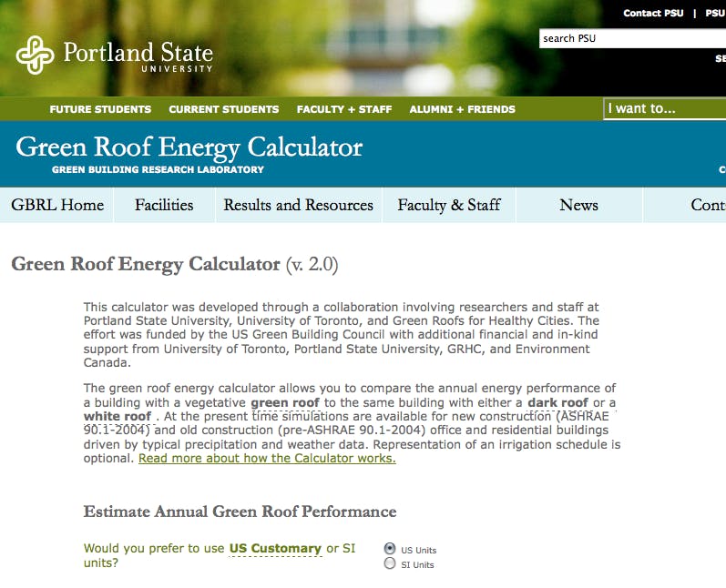Read more about how the Calculator works
Viewport: 726px width, 588px height.
point(267,458)
